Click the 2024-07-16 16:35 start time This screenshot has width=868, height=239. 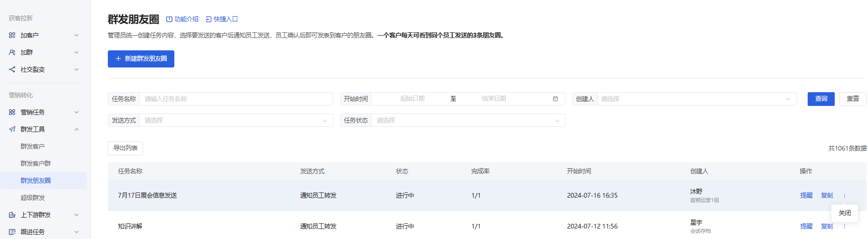592,196
